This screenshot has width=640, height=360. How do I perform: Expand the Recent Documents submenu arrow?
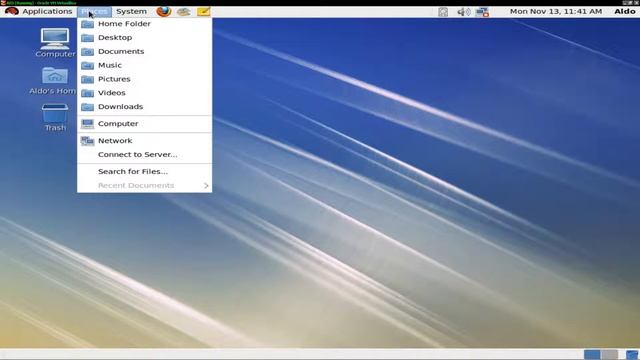[x=206, y=186]
